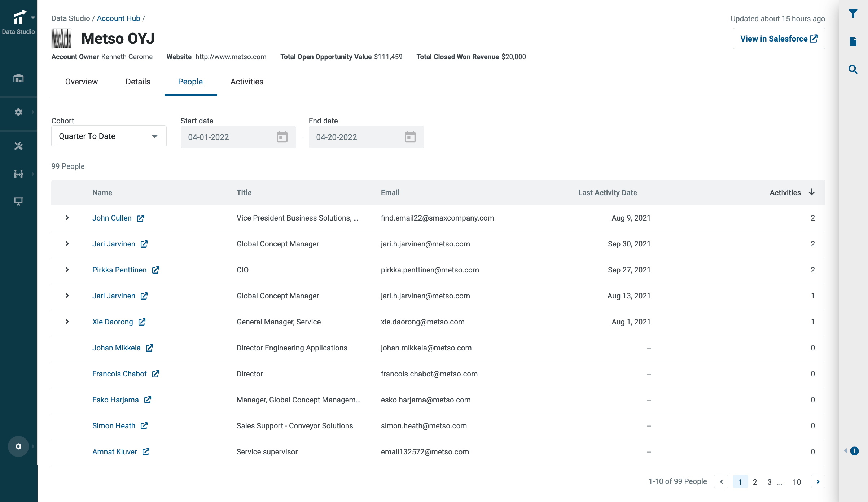Open the accounts building icon in sidebar
This screenshot has width=868, height=502.
coord(18,78)
